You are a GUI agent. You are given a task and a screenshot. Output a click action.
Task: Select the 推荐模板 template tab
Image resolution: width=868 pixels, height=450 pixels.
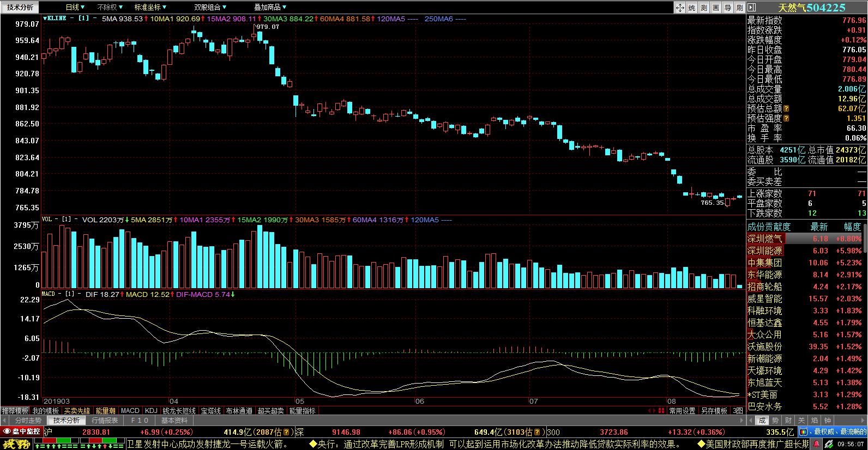point(15,411)
